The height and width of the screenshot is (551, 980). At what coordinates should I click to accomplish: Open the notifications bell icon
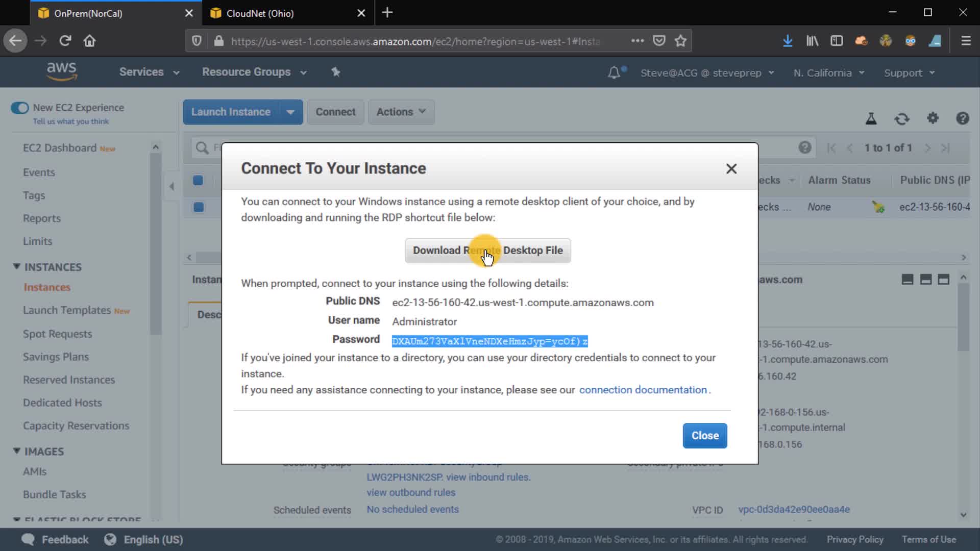pos(614,73)
